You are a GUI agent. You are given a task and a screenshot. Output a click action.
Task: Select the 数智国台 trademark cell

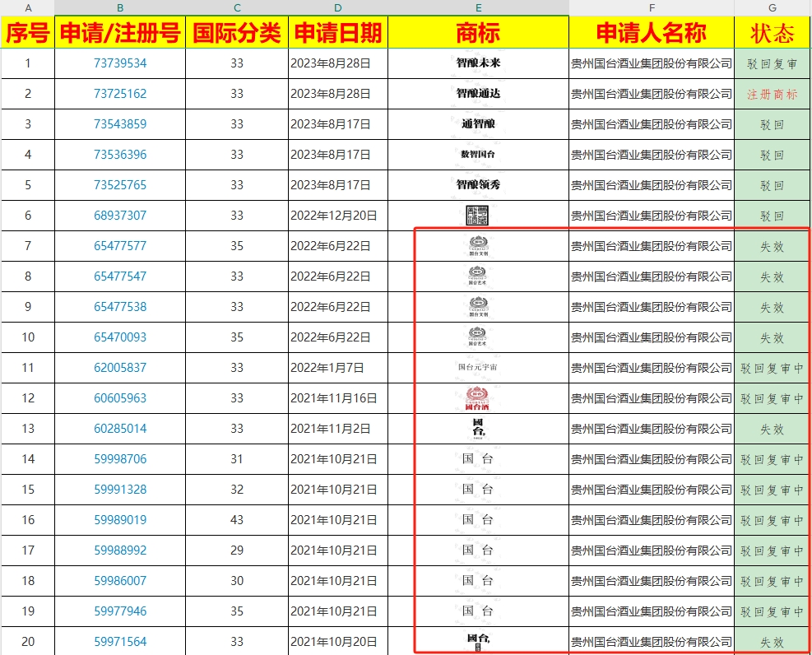coord(478,155)
